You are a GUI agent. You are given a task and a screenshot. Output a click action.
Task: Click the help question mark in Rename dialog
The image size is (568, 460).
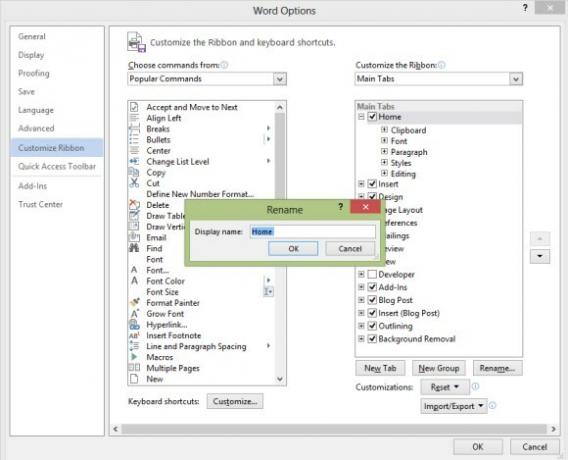[x=341, y=207]
